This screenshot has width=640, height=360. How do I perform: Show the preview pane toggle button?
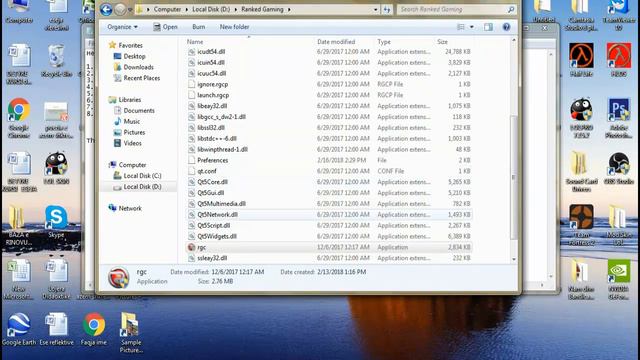pyautogui.click(x=488, y=27)
